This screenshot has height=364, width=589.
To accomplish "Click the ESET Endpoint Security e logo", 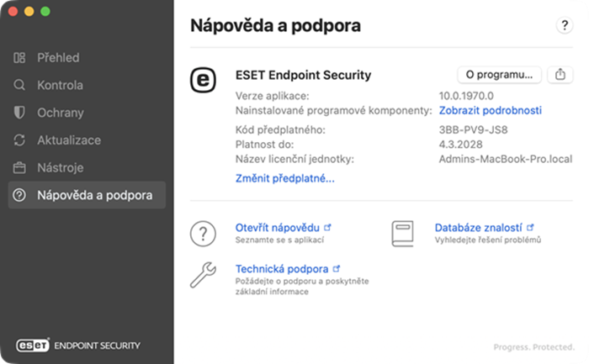I will click(x=203, y=80).
